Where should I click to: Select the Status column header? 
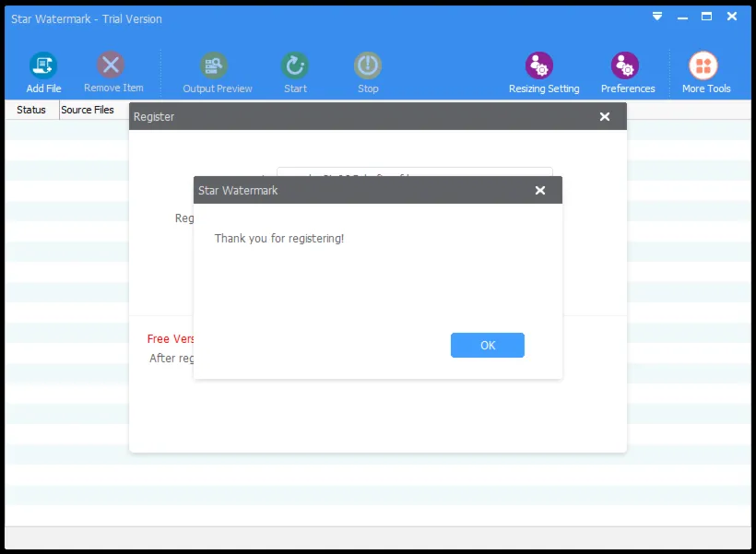[31, 110]
